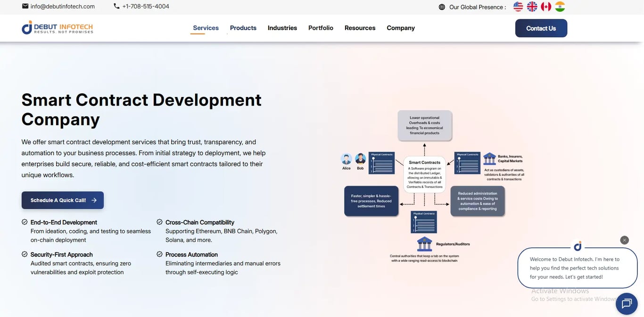Click Security-First Approach heading
Viewport: 644px width, 317px height.
62,254
